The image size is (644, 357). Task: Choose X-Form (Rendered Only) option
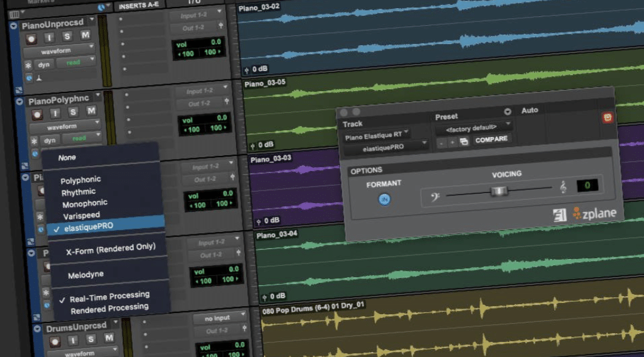pyautogui.click(x=111, y=249)
